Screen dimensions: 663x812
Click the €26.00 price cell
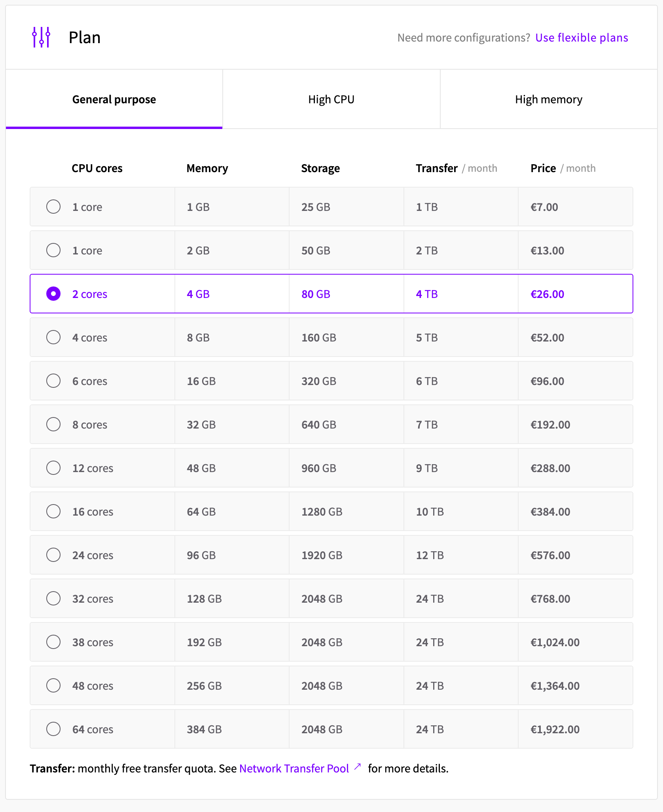coord(576,294)
